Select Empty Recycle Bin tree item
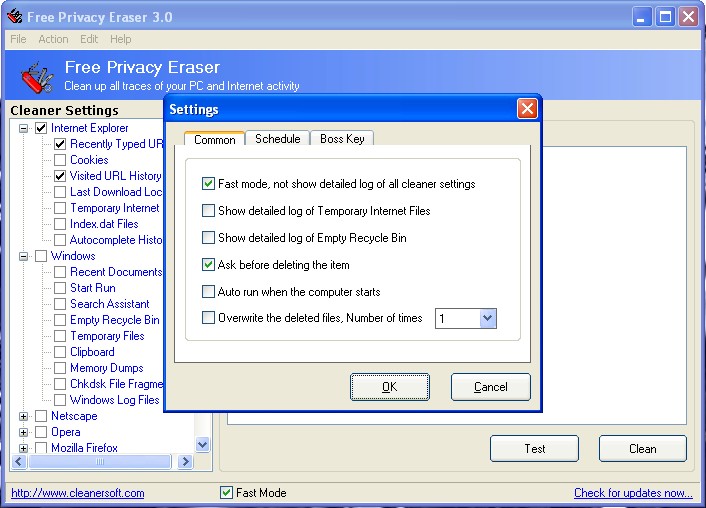The image size is (706, 508). click(115, 320)
